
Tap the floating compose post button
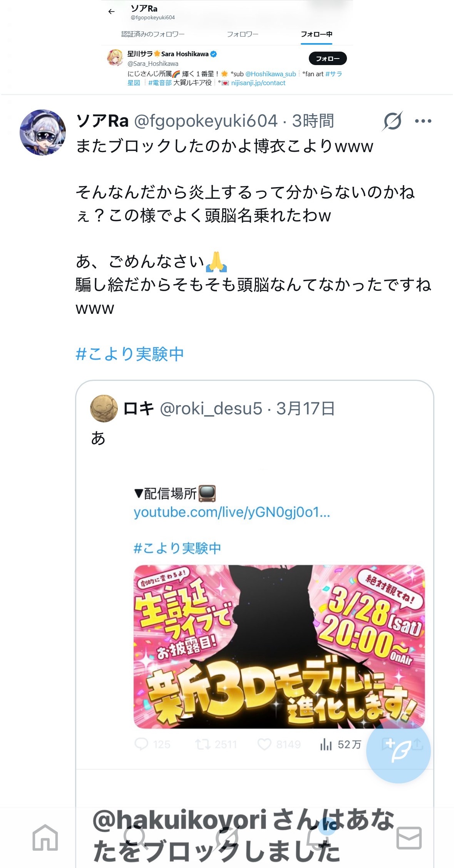pos(399,751)
